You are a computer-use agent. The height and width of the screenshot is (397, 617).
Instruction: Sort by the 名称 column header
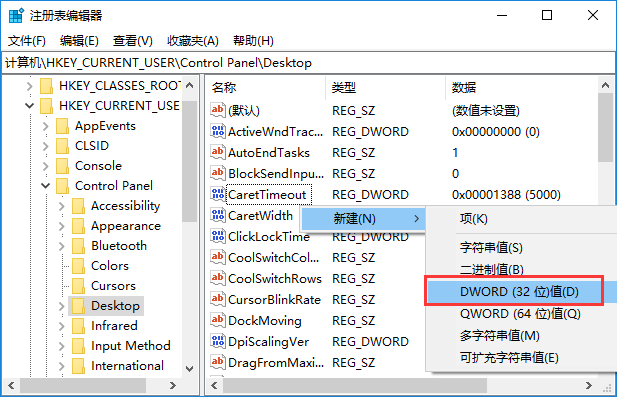pos(266,87)
